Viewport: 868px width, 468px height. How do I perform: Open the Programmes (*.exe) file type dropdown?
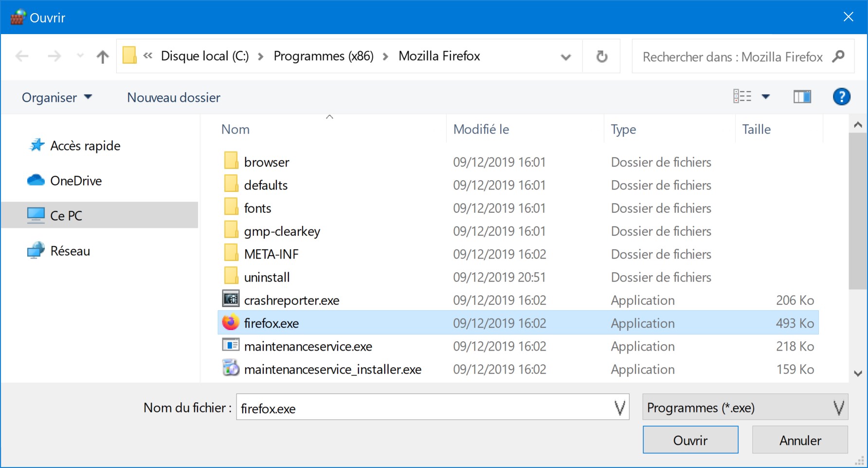pyautogui.click(x=745, y=407)
